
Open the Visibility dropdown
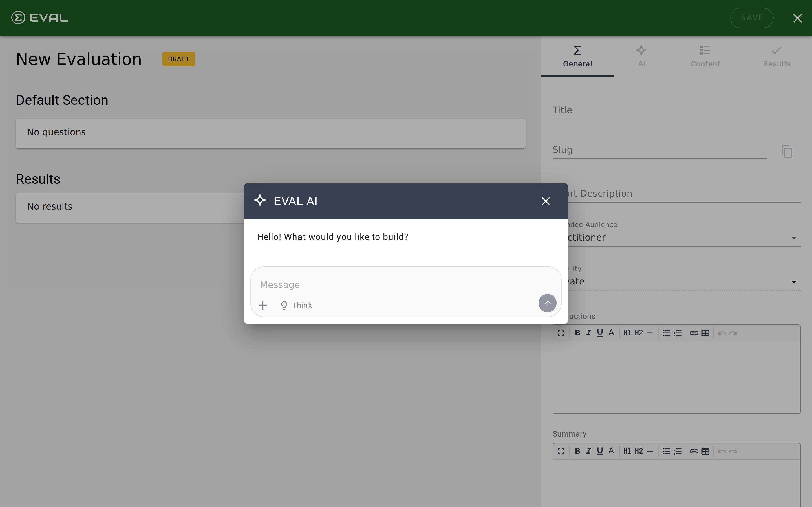(794, 281)
